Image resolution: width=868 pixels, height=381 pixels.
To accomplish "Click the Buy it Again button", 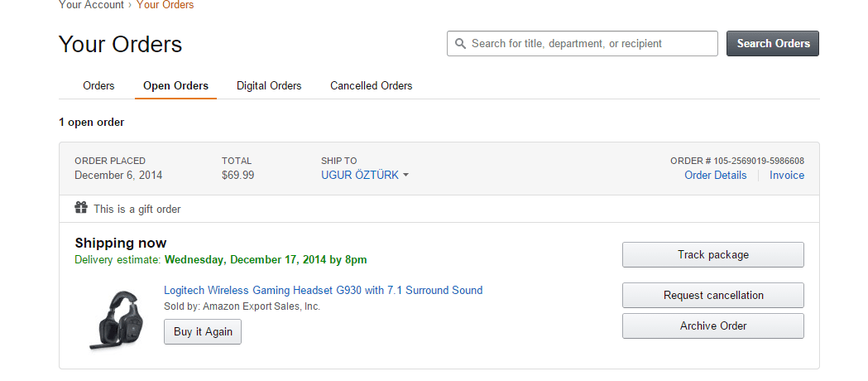I will coord(203,332).
